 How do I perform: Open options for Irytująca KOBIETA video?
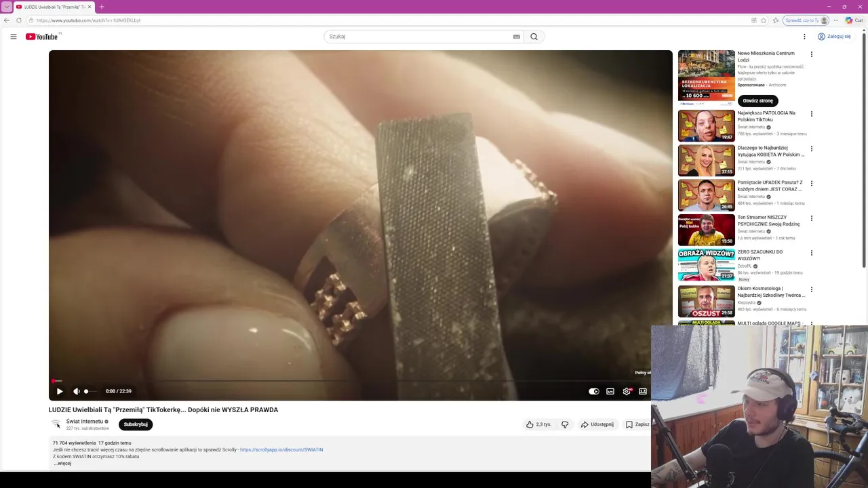click(x=812, y=148)
